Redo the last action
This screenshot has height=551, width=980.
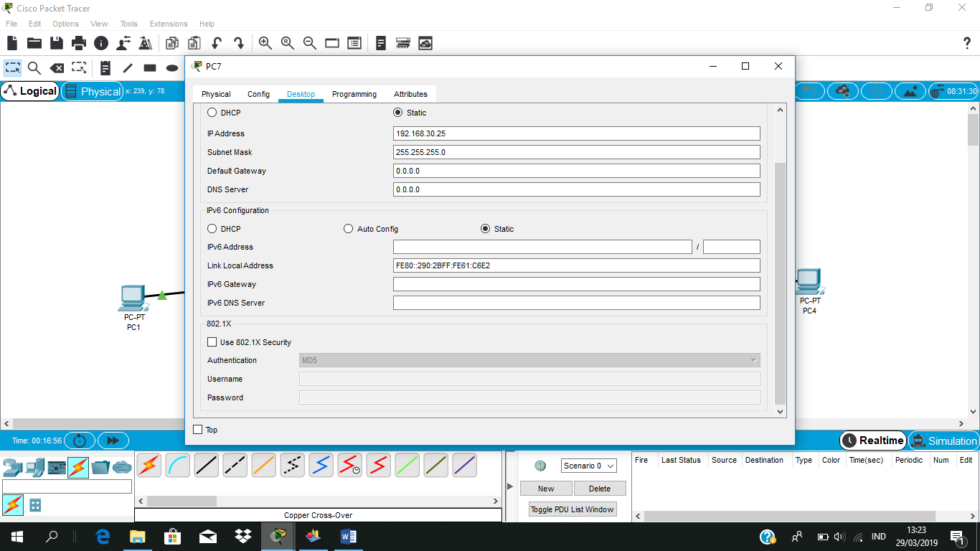239,43
